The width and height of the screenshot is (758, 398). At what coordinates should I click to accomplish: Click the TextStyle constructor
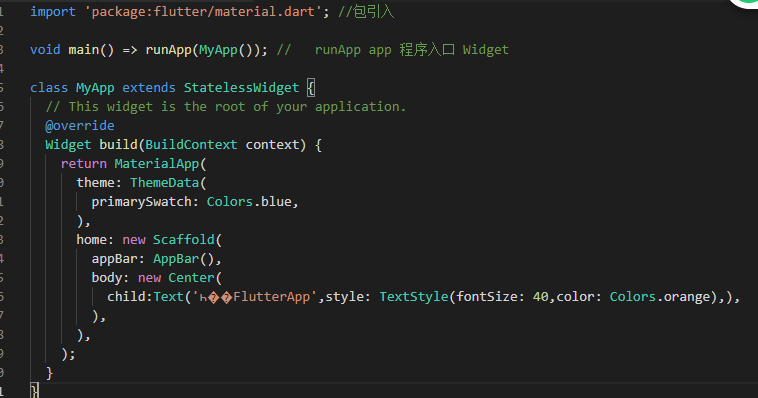click(414, 296)
